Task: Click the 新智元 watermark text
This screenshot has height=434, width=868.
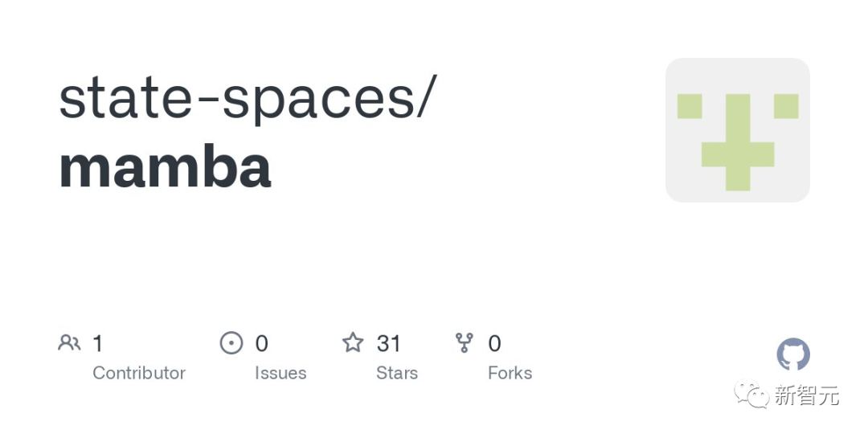Action: click(x=807, y=395)
